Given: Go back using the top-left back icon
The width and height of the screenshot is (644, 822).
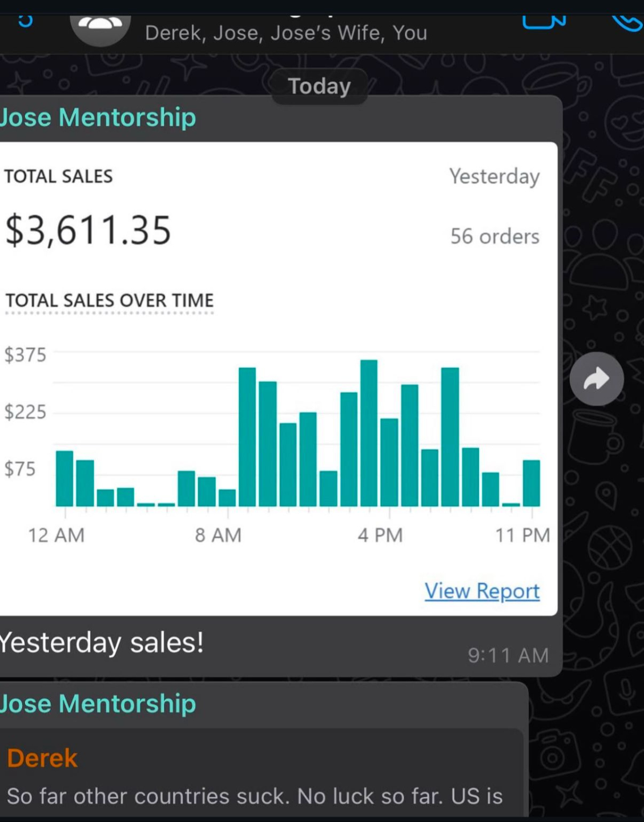Looking at the screenshot, I should 25,22.
